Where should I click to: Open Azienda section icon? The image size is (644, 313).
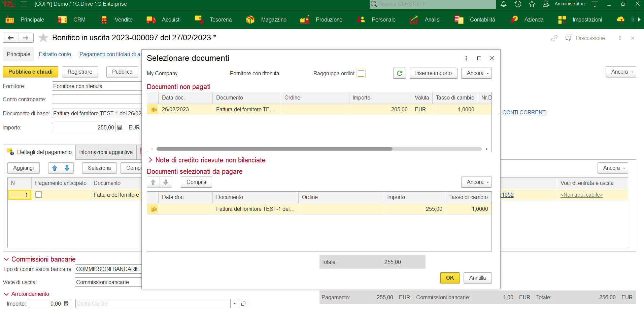pyautogui.click(x=514, y=19)
